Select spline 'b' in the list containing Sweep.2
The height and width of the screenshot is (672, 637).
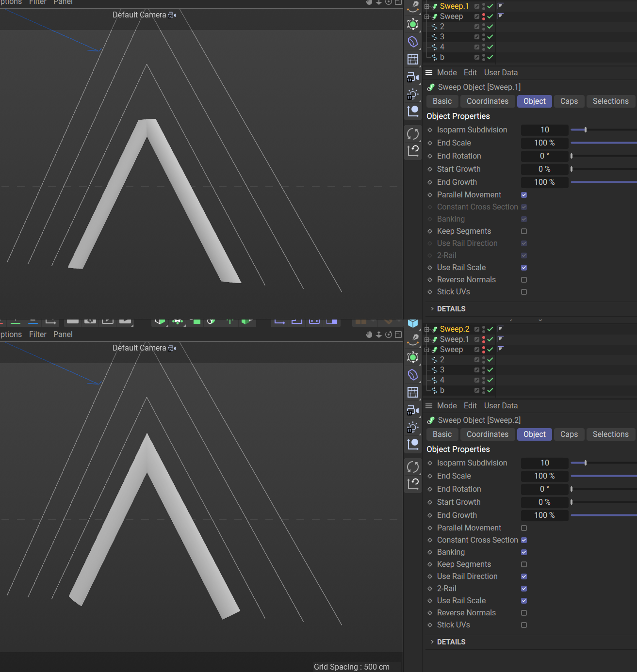coord(442,390)
